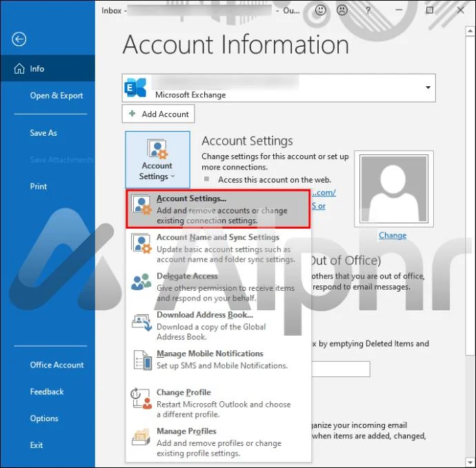Choose Change Profile menu entry
Screen dimensions: 476x468
pos(218,403)
